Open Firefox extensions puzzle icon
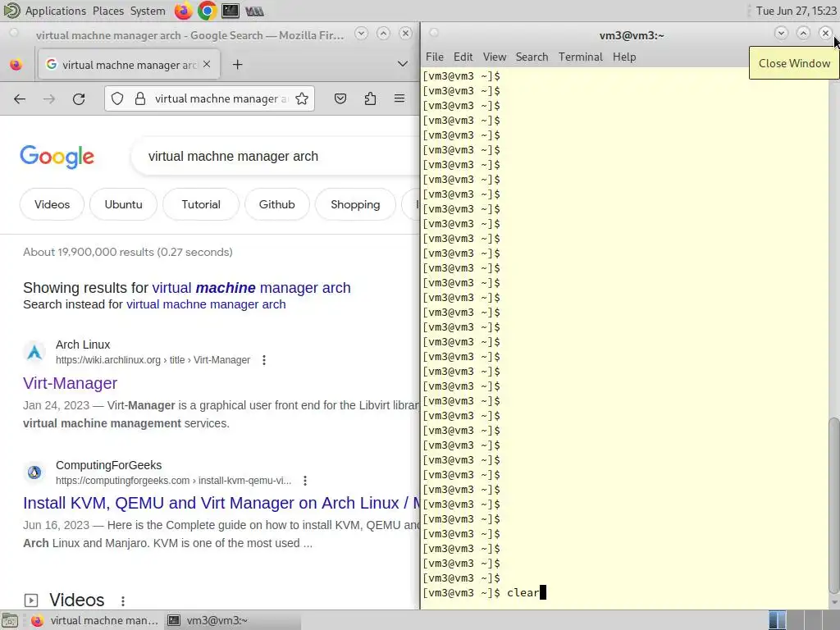840x630 pixels. (x=370, y=98)
